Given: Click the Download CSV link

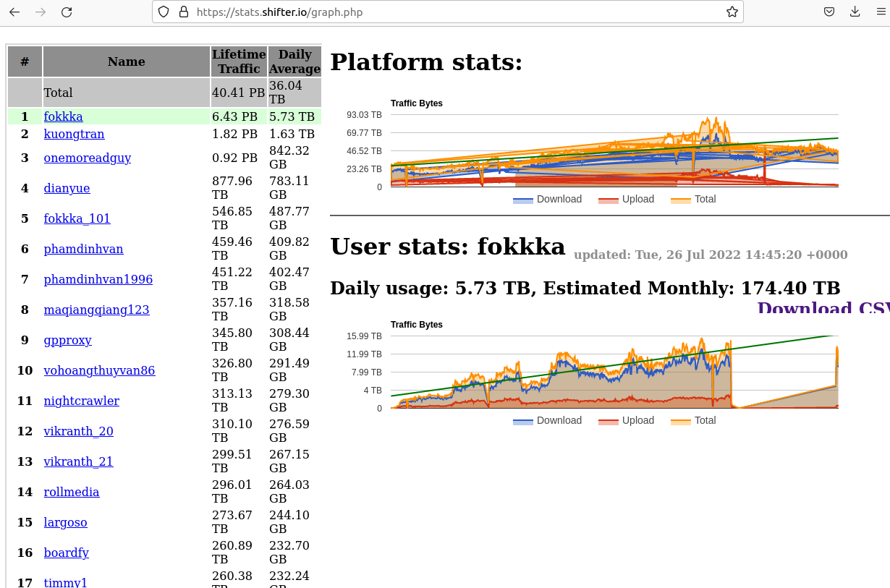Looking at the screenshot, I should coord(823,309).
